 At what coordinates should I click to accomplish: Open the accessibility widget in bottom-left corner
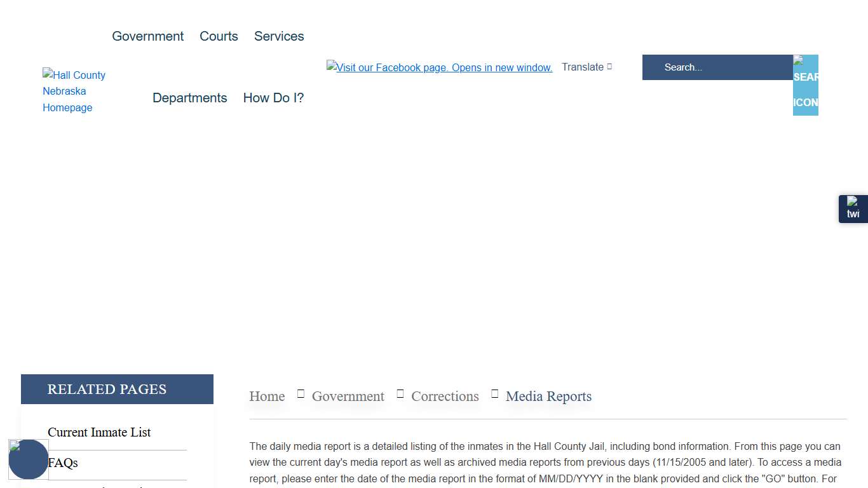29,459
